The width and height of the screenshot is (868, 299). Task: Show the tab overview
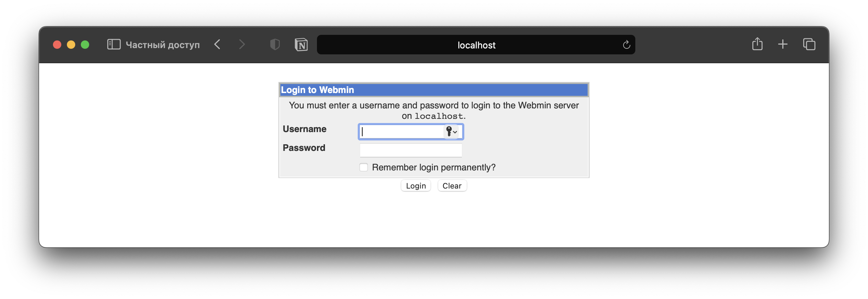point(809,44)
